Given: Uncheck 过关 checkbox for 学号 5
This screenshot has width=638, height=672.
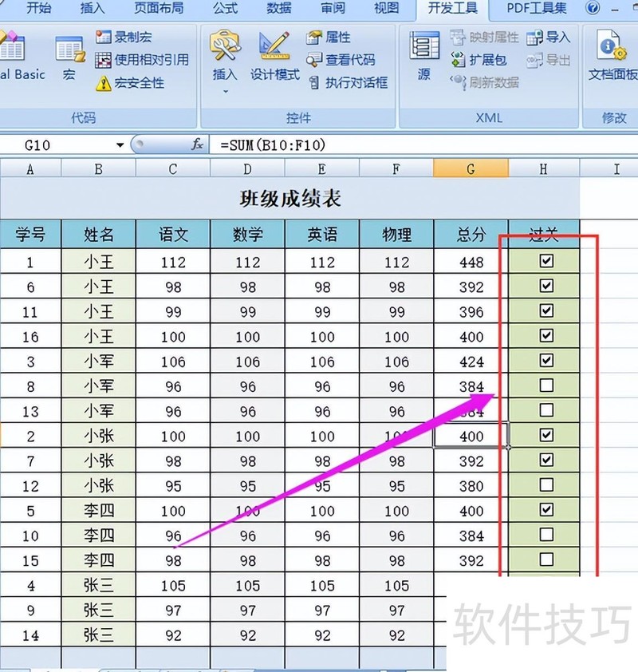Looking at the screenshot, I should point(546,509).
